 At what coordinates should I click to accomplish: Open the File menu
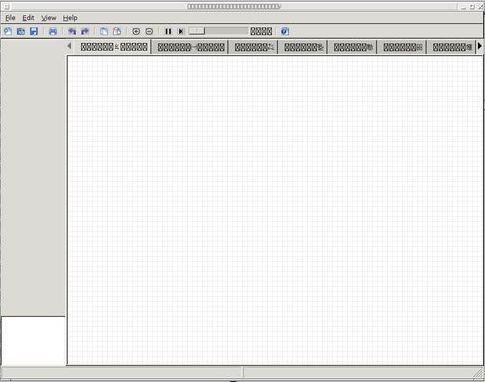click(10, 18)
